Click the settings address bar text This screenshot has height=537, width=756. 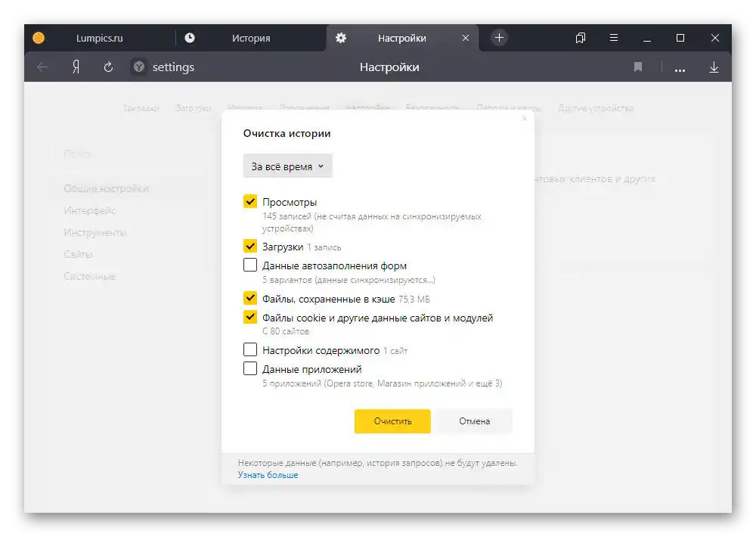[173, 67]
